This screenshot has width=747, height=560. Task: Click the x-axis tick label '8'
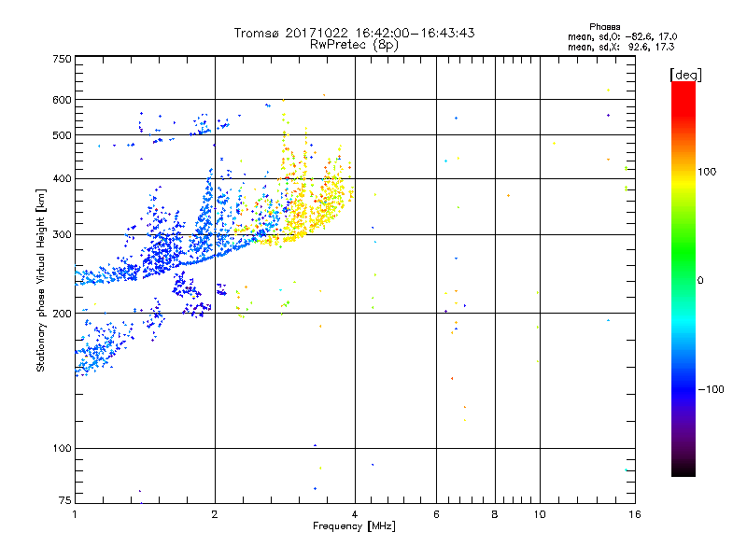click(495, 514)
